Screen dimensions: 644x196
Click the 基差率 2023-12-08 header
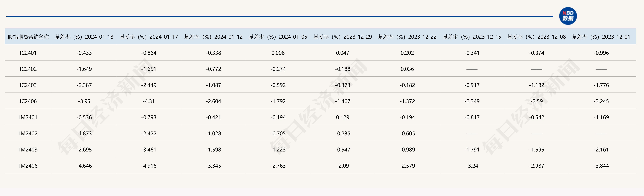[536, 37]
